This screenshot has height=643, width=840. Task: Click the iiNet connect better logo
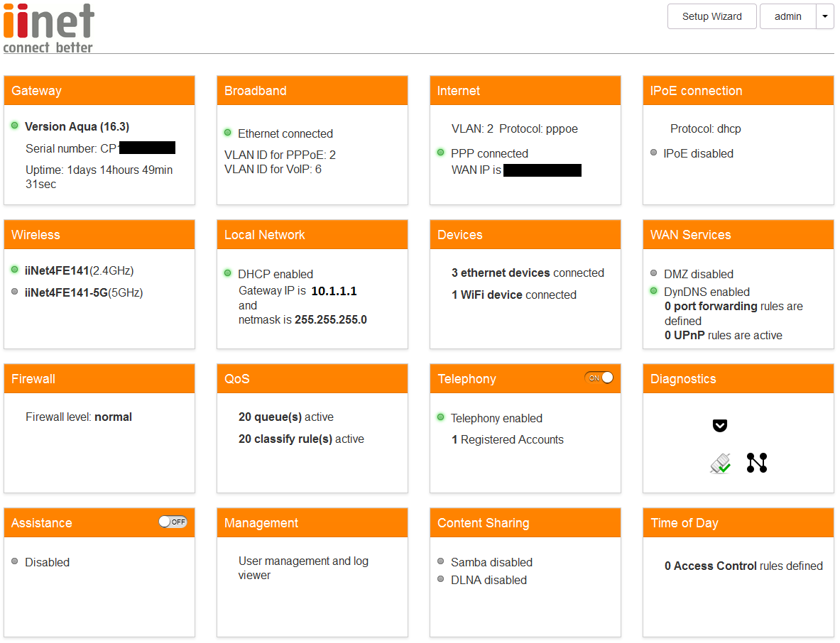point(49,28)
